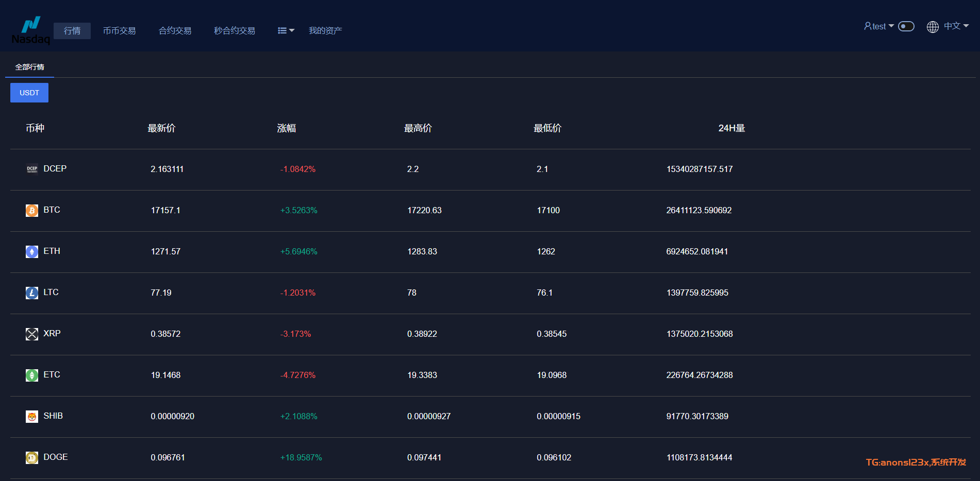Click DOGE 24H volume 1108173.8134444
Screen dimensions: 980x481
[x=699, y=457]
